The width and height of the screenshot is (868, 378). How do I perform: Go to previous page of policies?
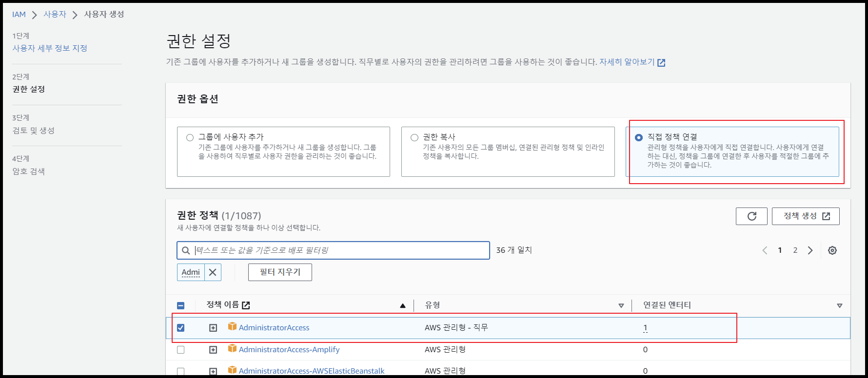[x=765, y=250]
